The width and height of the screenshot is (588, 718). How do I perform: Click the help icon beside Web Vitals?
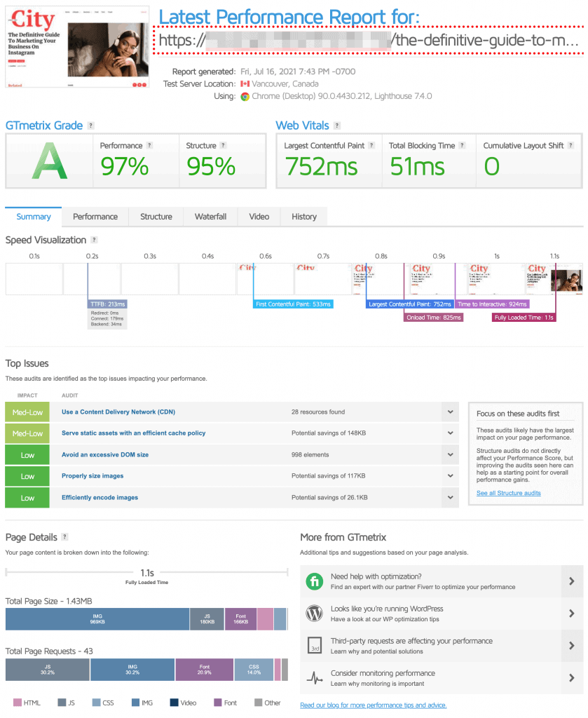tap(337, 126)
